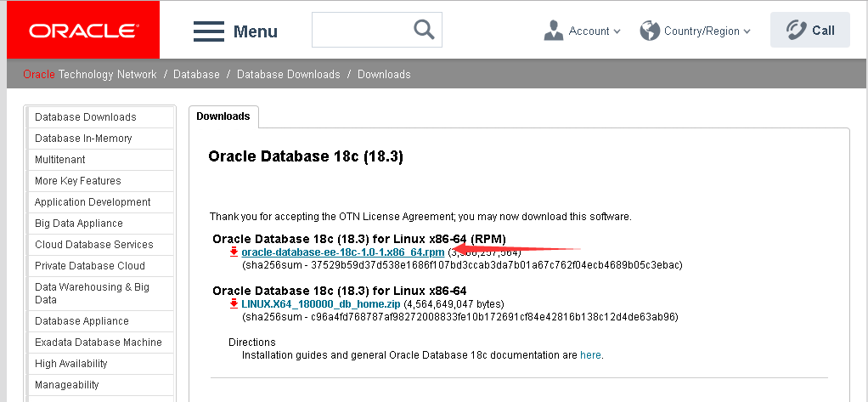Click the Call button label
The width and height of the screenshot is (868, 402).
823,31
